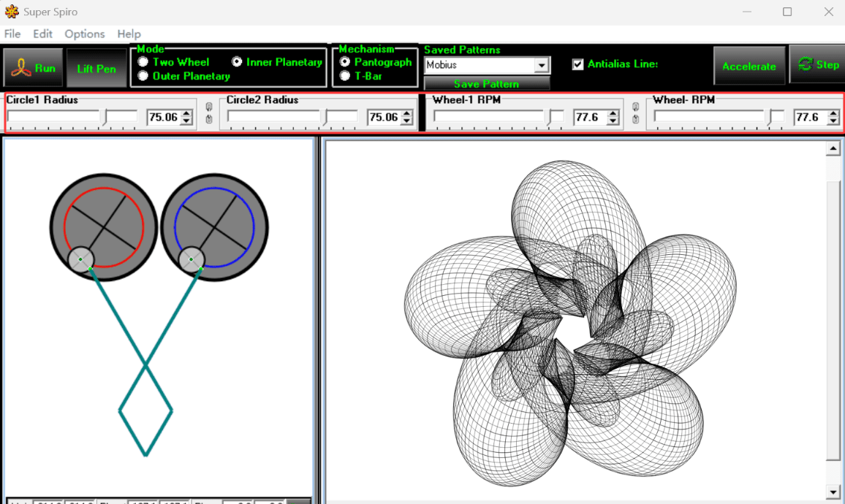Click the small planet gear on right wheel
The image size is (845, 504).
tap(192, 259)
